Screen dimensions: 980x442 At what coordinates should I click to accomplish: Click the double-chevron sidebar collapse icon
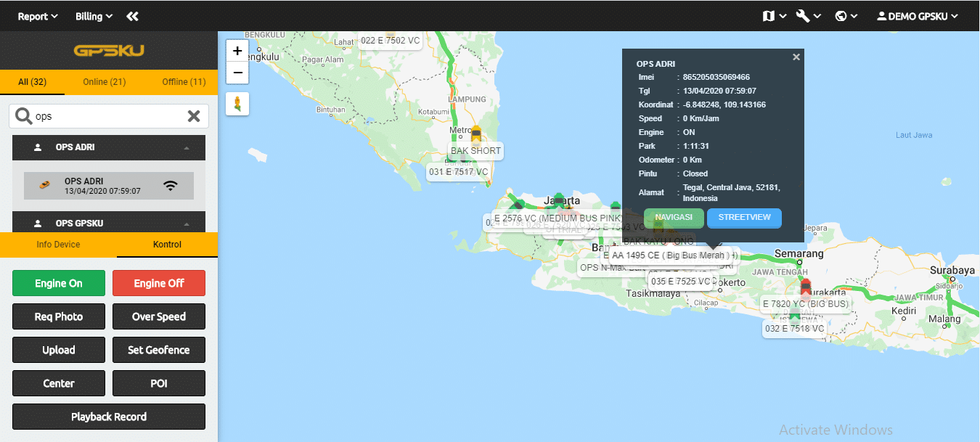pyautogui.click(x=131, y=16)
